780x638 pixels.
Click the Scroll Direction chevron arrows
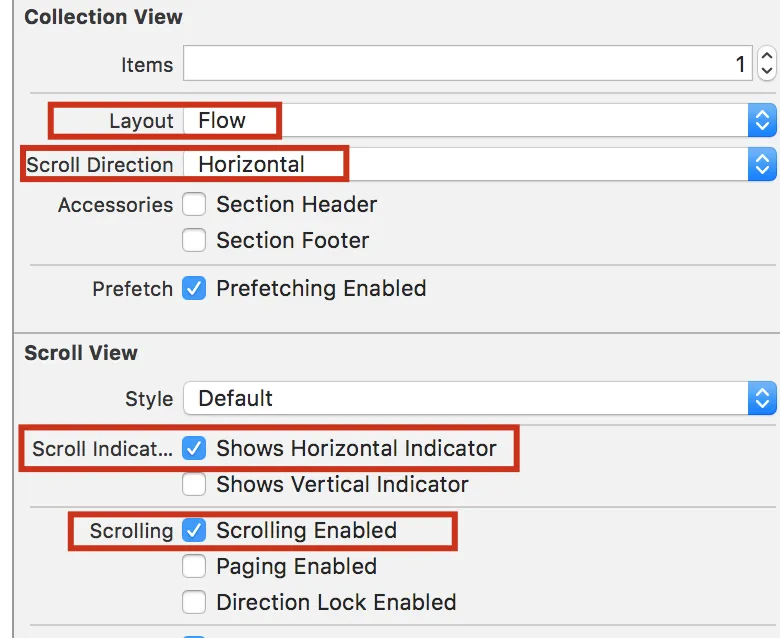(x=762, y=164)
